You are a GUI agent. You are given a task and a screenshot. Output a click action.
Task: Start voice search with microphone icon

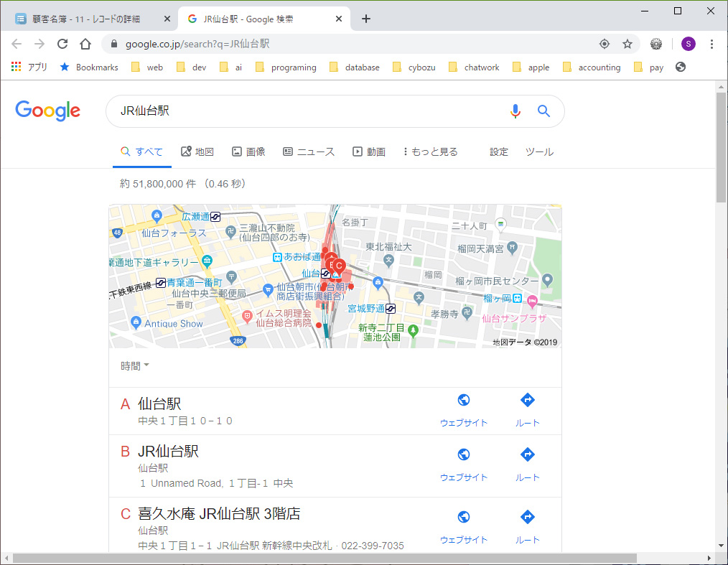coord(515,111)
